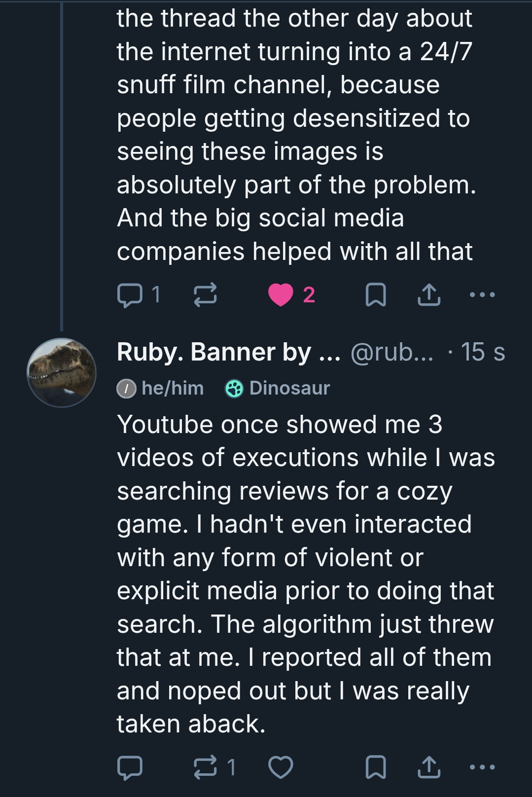Like Ruby's post about the algorithm
532x797 pixels.
click(281, 767)
